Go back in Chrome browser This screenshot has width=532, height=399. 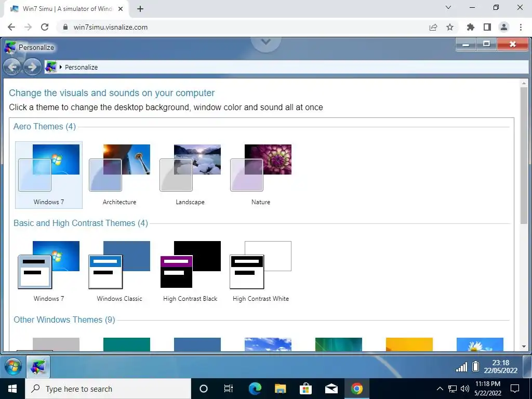click(x=11, y=27)
